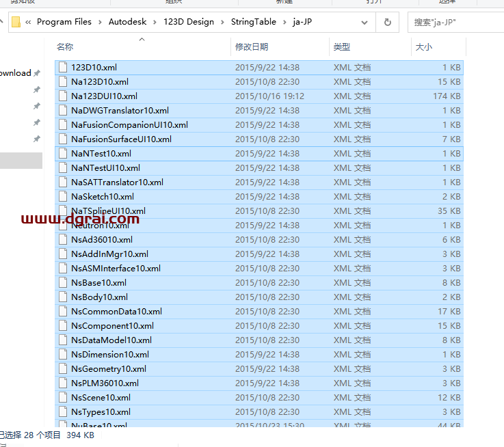Click file icon of NaFusionSurfaceUI10.xml

[63, 139]
